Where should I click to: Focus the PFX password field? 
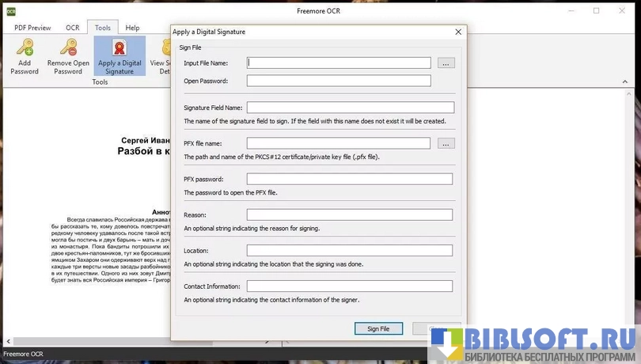pyautogui.click(x=349, y=180)
